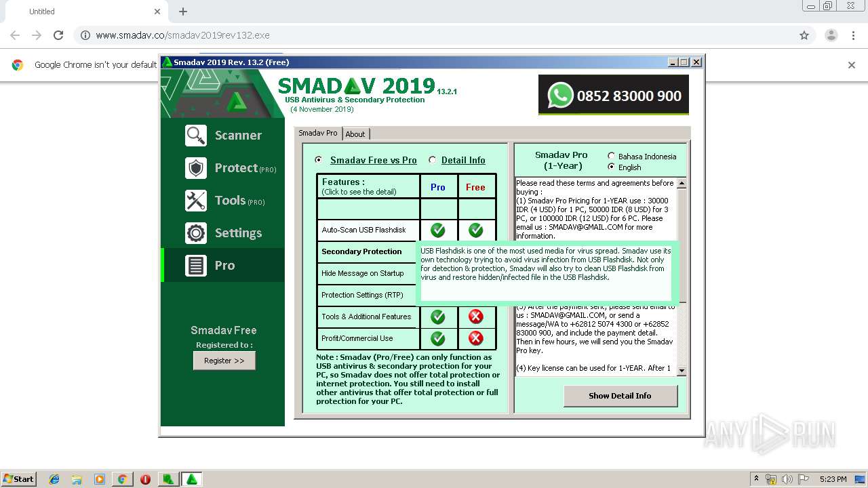Open the Detail Info link

(x=463, y=161)
